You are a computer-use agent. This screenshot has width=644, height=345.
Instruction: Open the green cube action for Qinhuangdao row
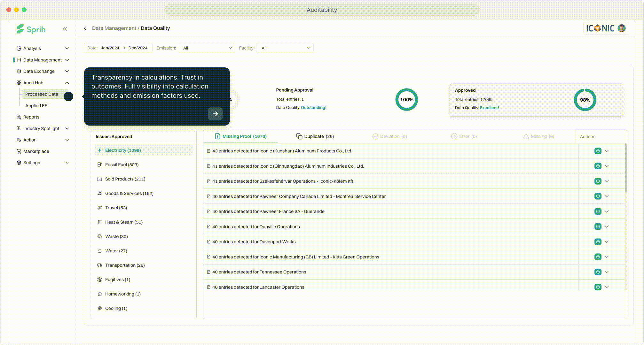[x=598, y=166]
